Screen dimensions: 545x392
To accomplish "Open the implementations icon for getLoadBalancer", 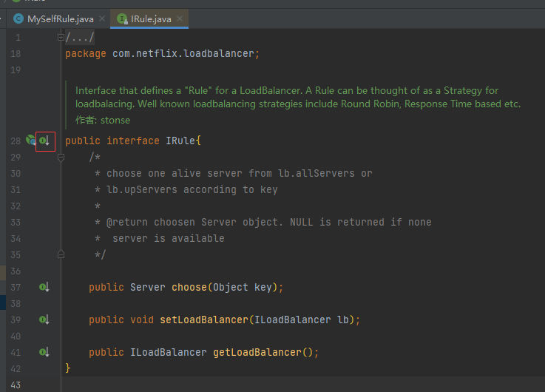I will (x=44, y=352).
